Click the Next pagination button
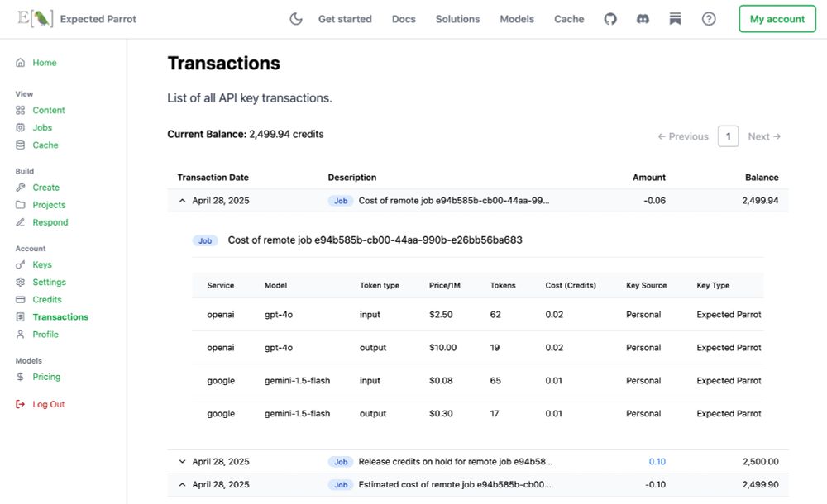Image resolution: width=827 pixels, height=504 pixels. (x=764, y=136)
